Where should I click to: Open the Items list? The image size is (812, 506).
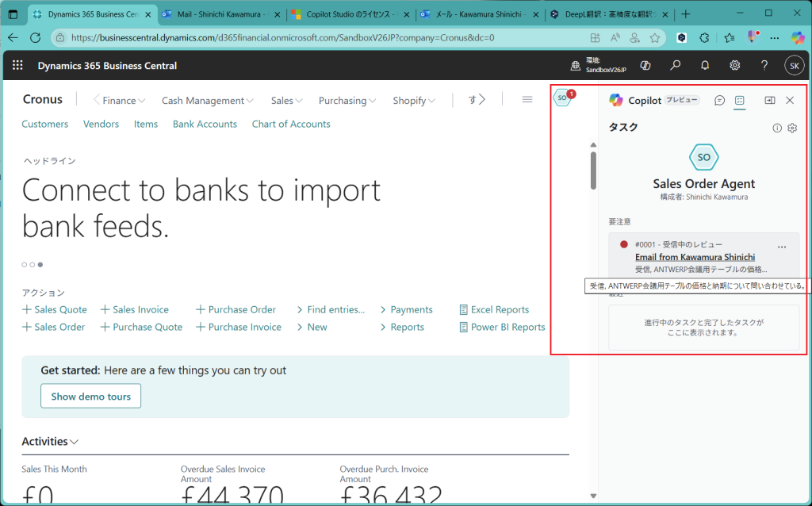(146, 124)
